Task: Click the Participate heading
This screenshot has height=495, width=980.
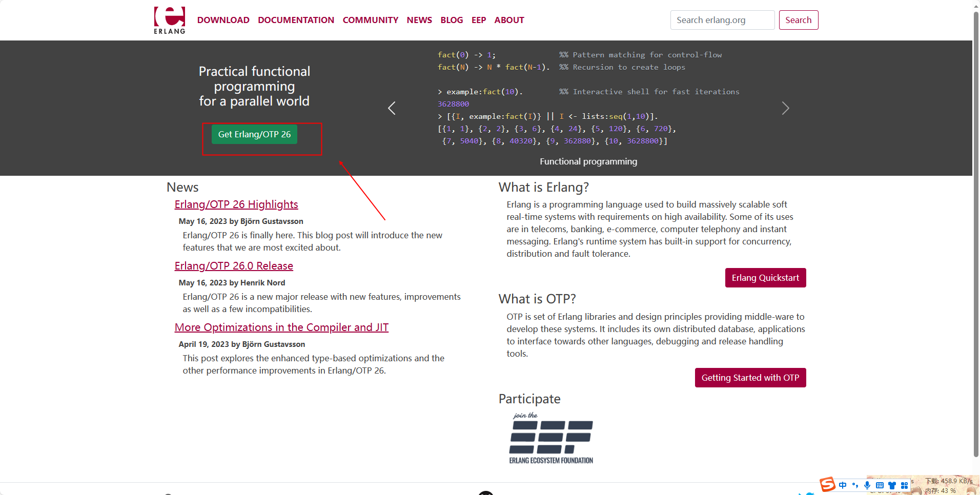Action: (x=529, y=399)
